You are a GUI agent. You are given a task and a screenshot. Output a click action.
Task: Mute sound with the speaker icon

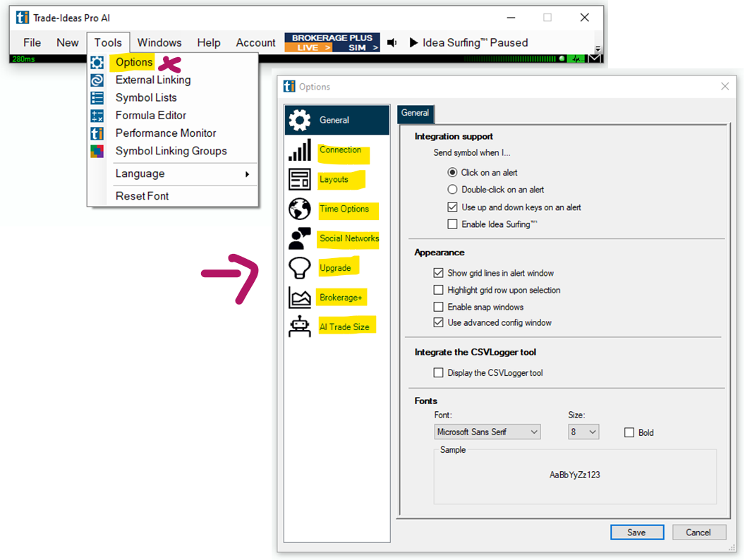pyautogui.click(x=392, y=43)
